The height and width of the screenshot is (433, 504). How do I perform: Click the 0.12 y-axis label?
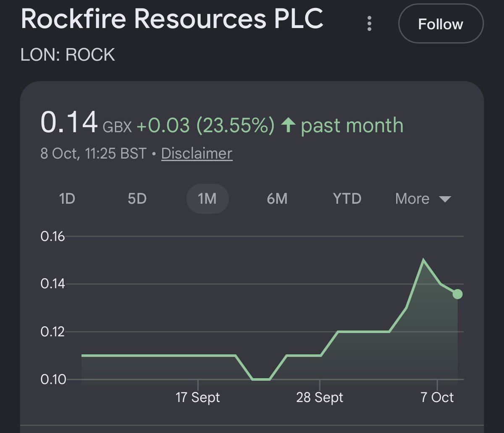[x=52, y=332]
